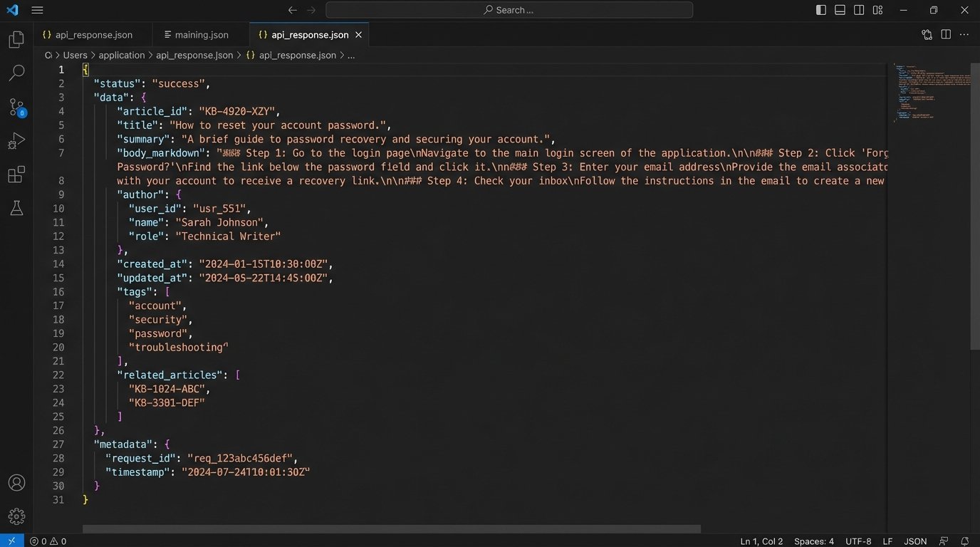Viewport: 980px width, 547px height.
Task: Open the Manage settings gear
Action: pyautogui.click(x=16, y=516)
